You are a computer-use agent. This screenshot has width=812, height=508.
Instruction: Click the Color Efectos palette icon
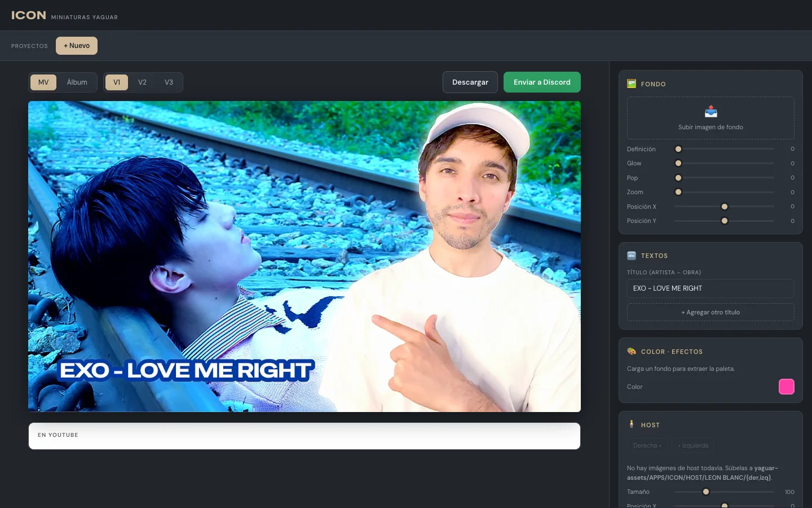coord(632,351)
